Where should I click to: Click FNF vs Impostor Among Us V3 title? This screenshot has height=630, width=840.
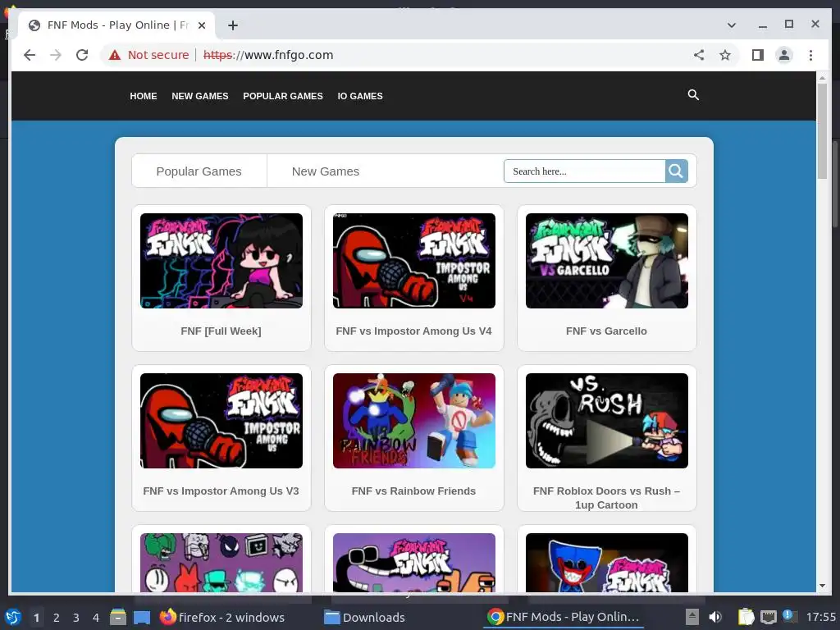click(x=221, y=491)
